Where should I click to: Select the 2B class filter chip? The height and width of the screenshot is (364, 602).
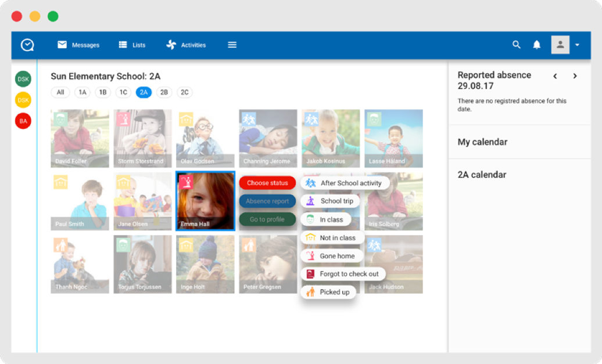(164, 92)
